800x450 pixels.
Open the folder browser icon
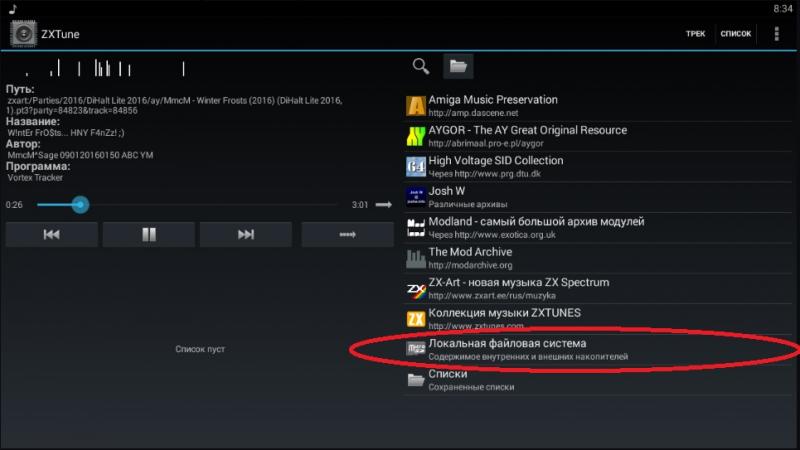coord(458,67)
